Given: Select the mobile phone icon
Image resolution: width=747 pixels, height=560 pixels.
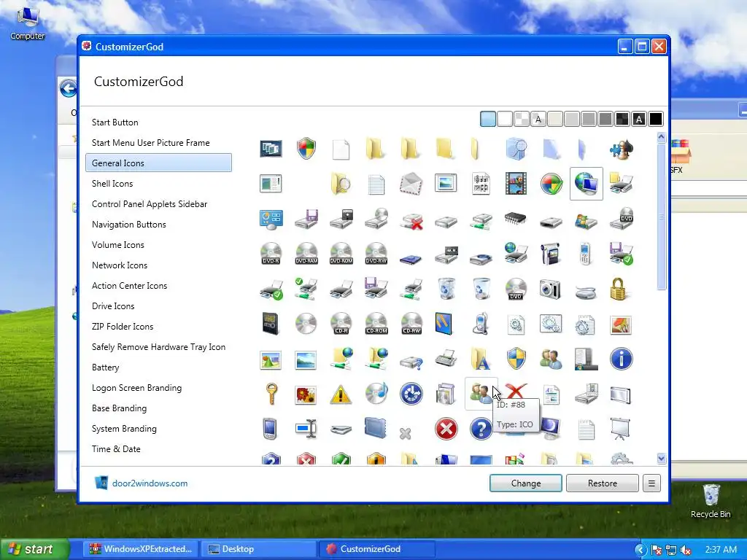Looking at the screenshot, I should point(586,254).
